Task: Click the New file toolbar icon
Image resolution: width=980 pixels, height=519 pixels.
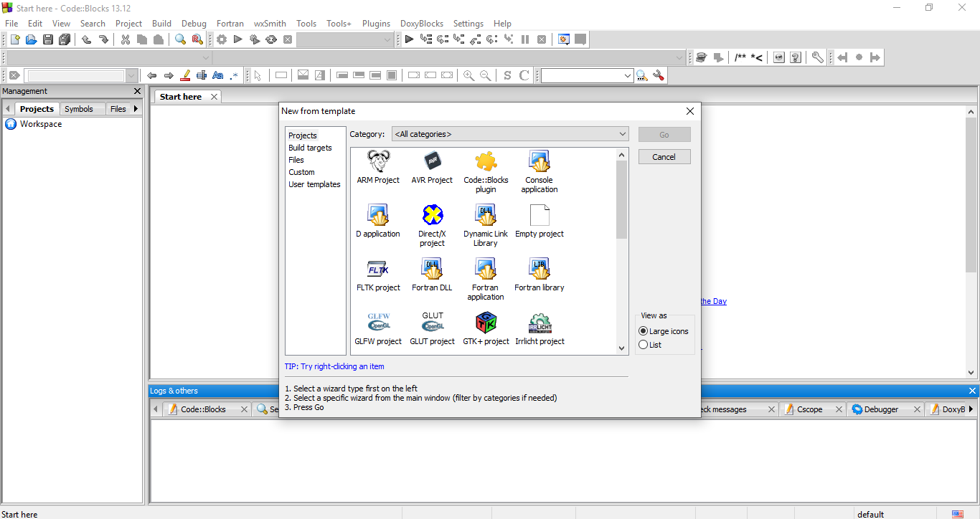Action: pos(14,39)
